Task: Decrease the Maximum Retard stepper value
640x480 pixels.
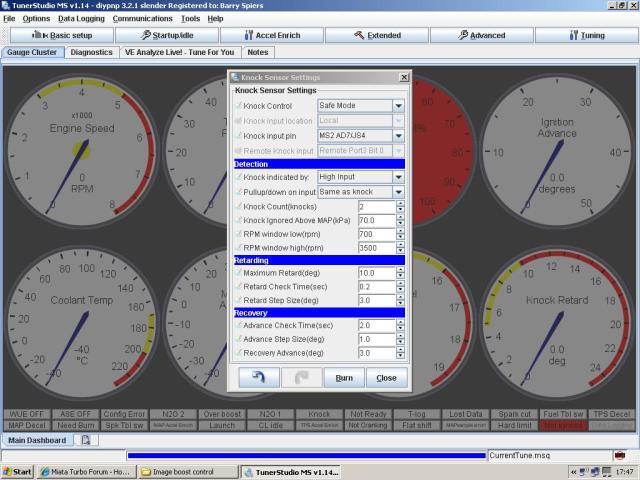Action: pyautogui.click(x=400, y=276)
